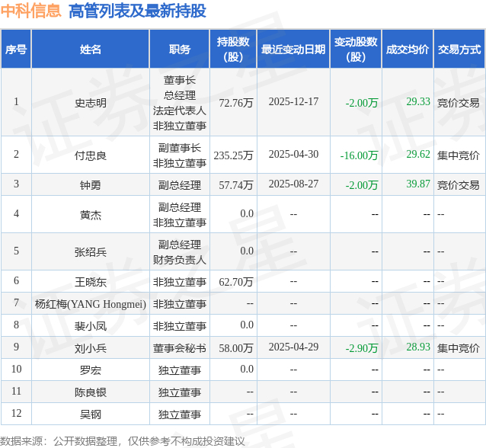Image resolution: width=486 pixels, height=448 pixels.
Task: Click the 持股数(股) column header
Action: (233, 50)
